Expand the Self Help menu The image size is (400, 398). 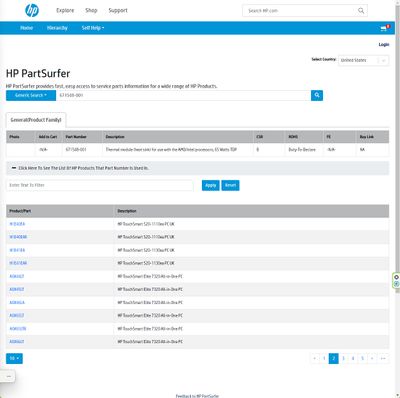click(x=93, y=28)
